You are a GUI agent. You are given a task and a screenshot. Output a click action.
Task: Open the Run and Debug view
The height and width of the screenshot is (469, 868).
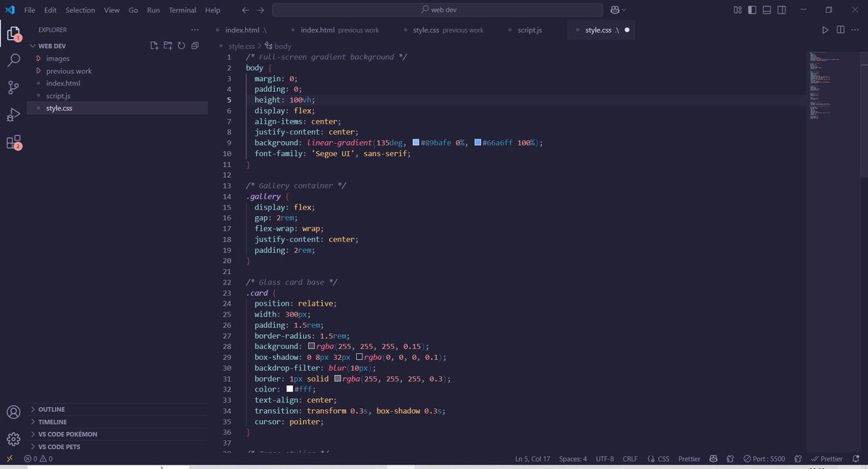tap(14, 114)
